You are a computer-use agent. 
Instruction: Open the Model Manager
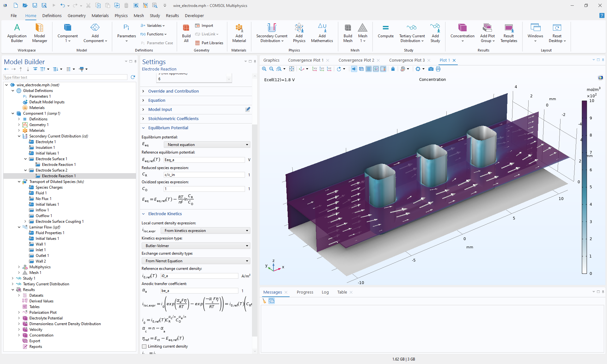point(40,33)
